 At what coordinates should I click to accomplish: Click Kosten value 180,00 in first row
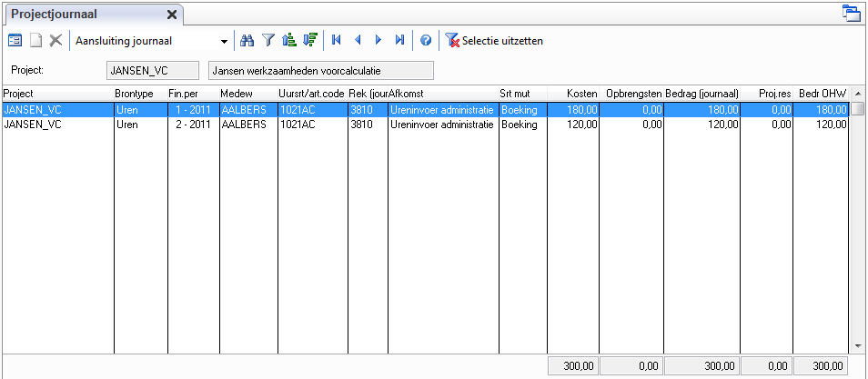click(573, 110)
